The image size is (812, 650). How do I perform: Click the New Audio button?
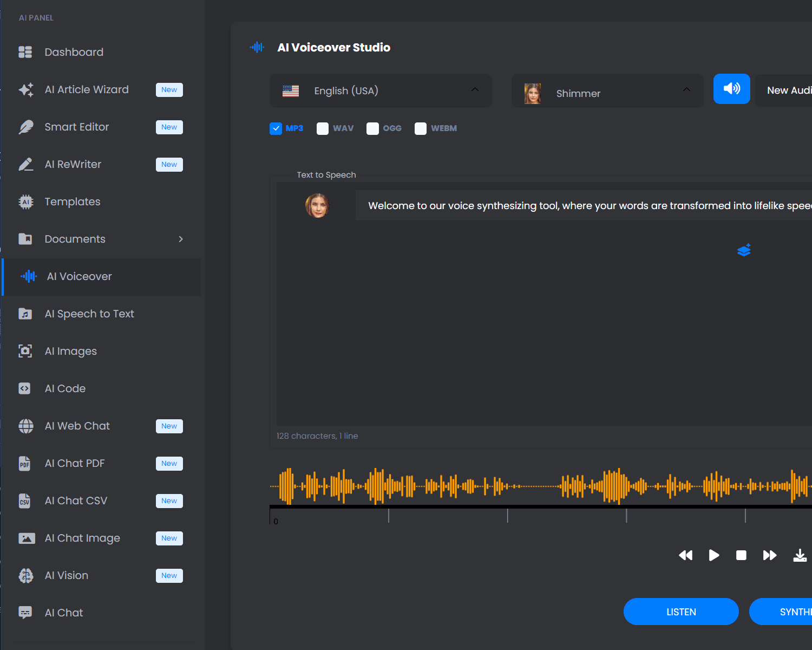click(x=784, y=90)
